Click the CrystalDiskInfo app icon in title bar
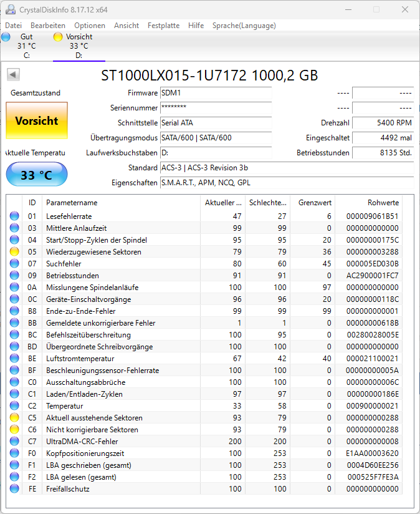420x514 pixels. tap(11, 9)
